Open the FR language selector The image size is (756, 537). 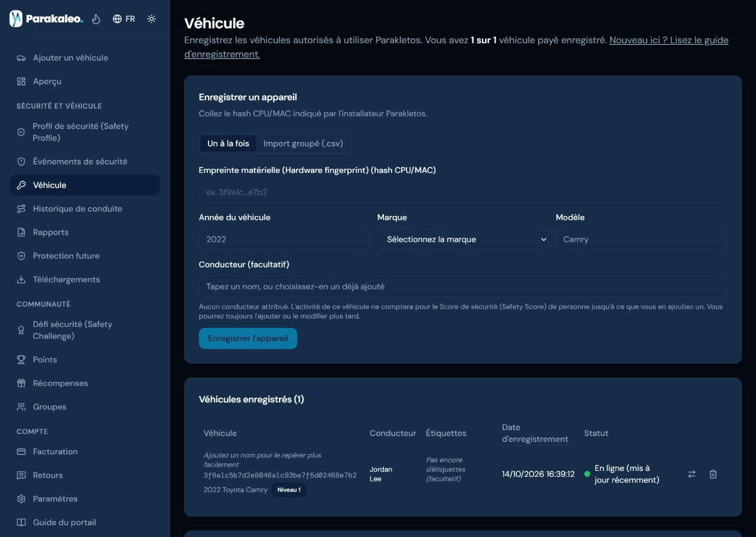point(124,19)
